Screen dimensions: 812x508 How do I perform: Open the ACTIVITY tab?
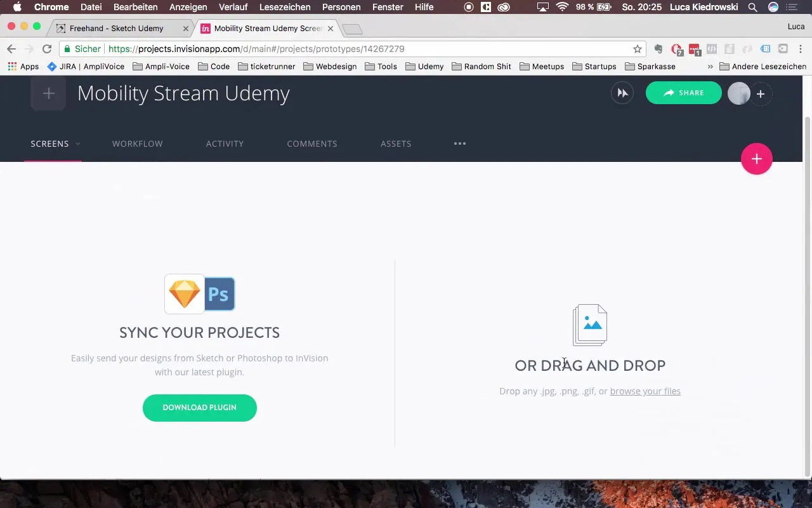point(225,144)
